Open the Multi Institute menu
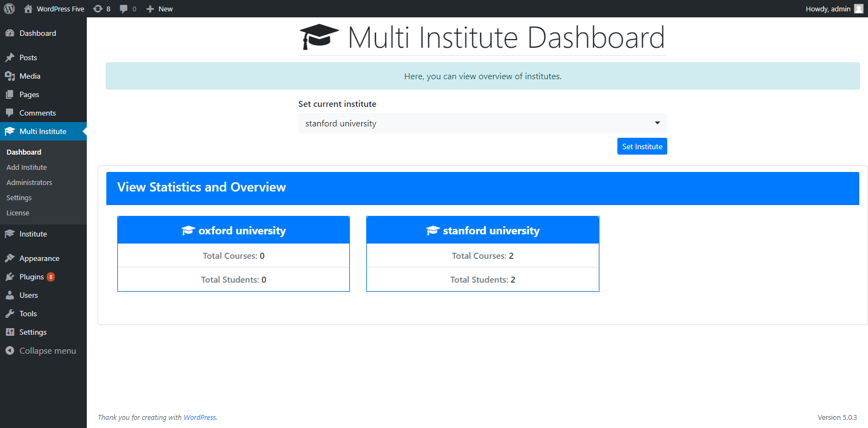The width and height of the screenshot is (868, 428). coord(43,131)
